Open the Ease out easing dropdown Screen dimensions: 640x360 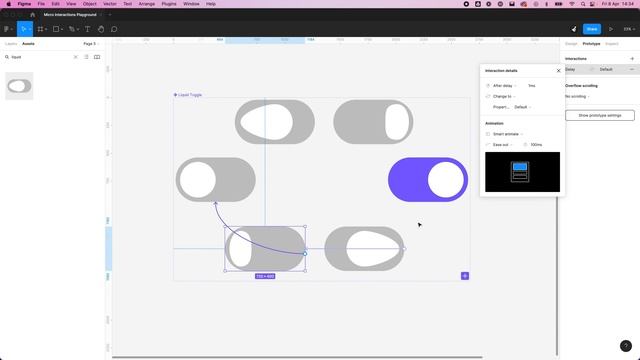point(502,144)
